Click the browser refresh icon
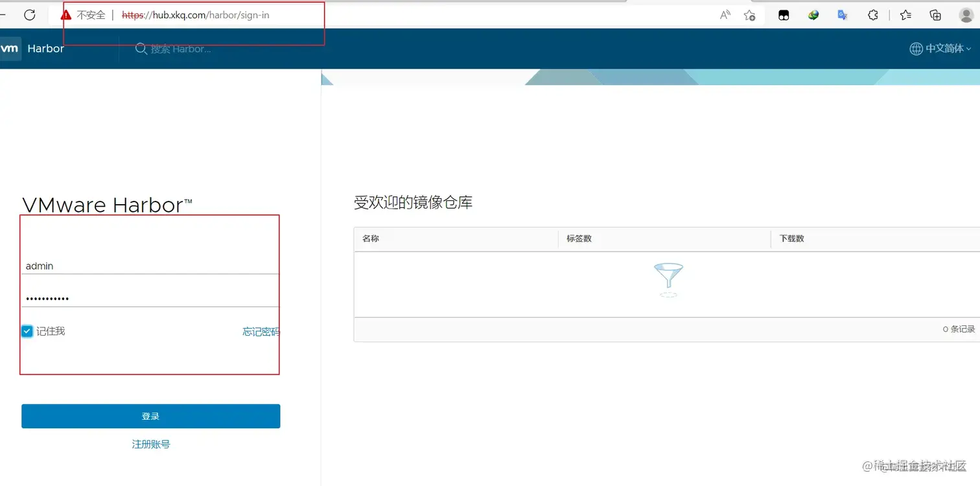The width and height of the screenshot is (980, 486). click(29, 15)
